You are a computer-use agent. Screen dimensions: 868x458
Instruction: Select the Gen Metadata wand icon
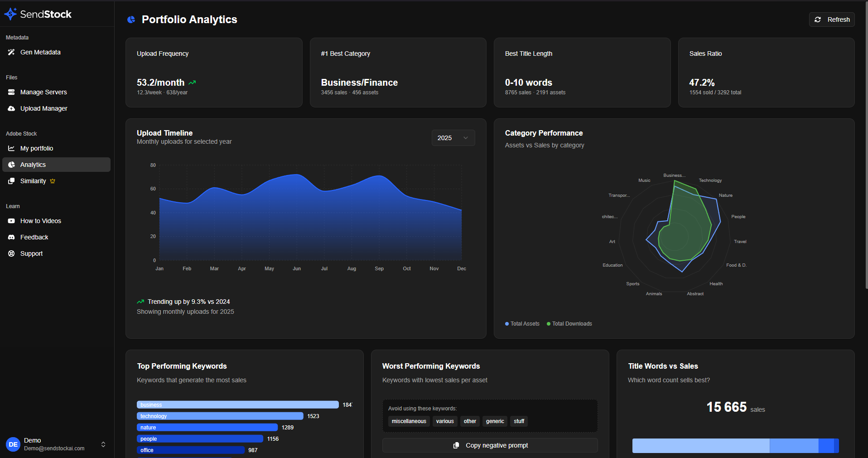tap(11, 52)
